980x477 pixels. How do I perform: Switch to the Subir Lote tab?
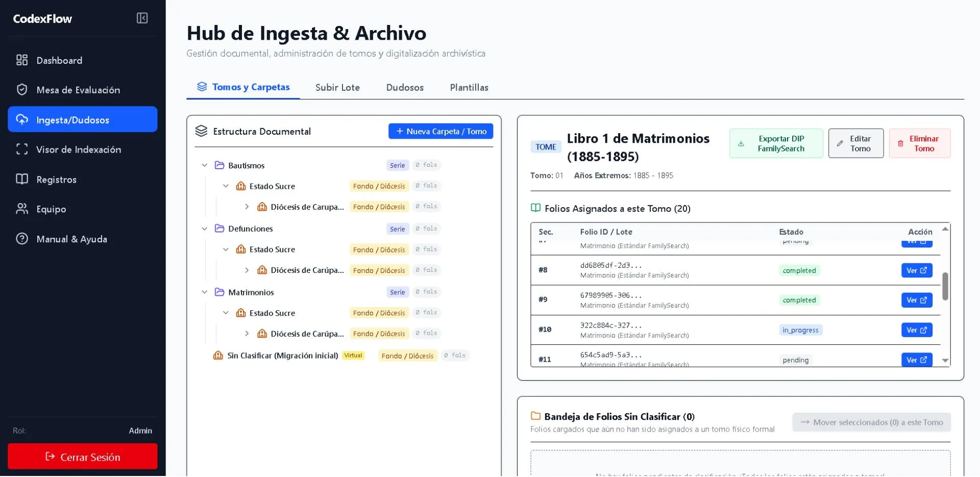pyautogui.click(x=337, y=87)
